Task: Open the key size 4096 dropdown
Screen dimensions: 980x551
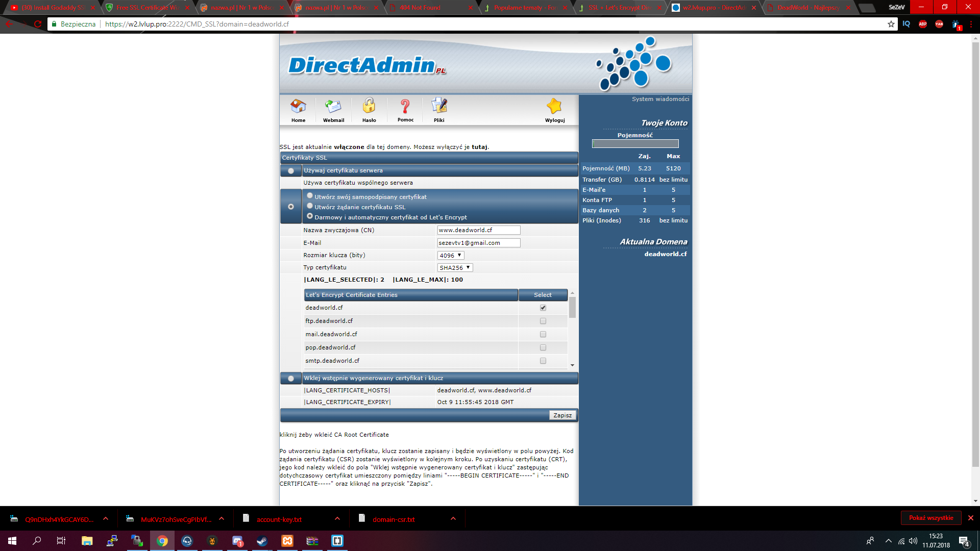Action: tap(451, 256)
